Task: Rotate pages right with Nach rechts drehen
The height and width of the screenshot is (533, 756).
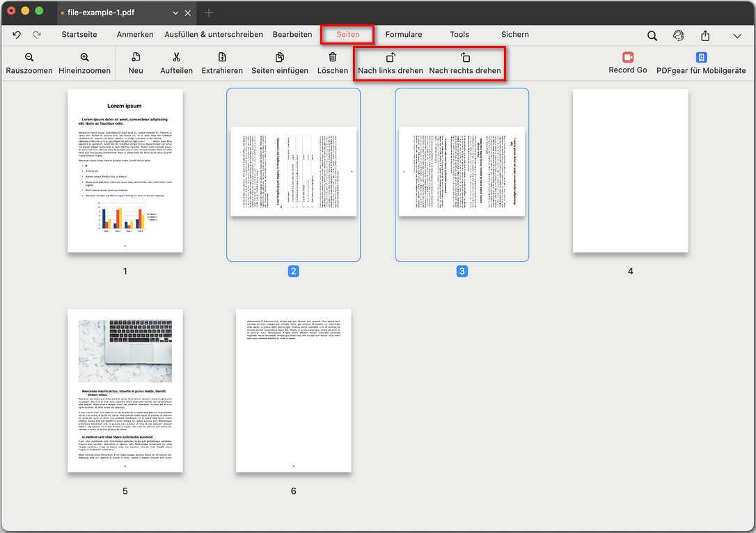Action: (465, 63)
